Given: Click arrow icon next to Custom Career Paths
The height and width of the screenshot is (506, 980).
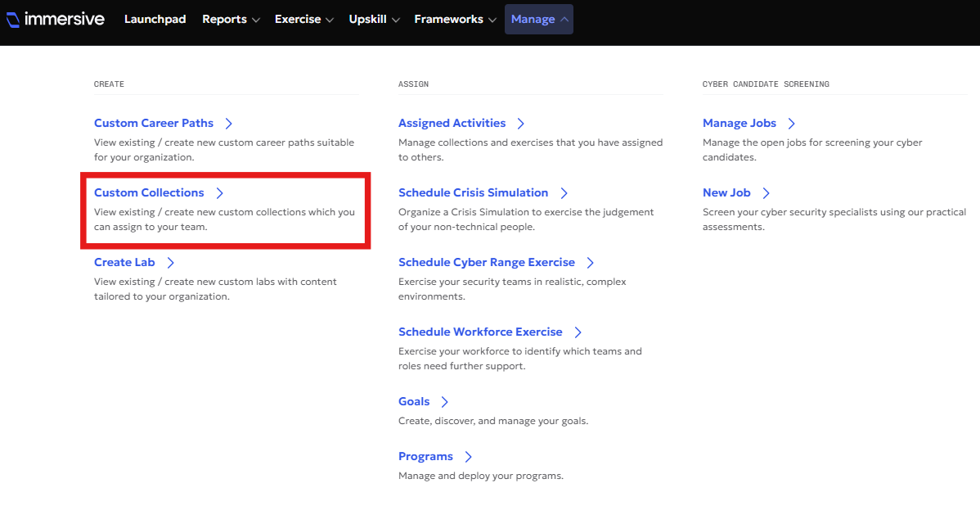Looking at the screenshot, I should point(229,124).
